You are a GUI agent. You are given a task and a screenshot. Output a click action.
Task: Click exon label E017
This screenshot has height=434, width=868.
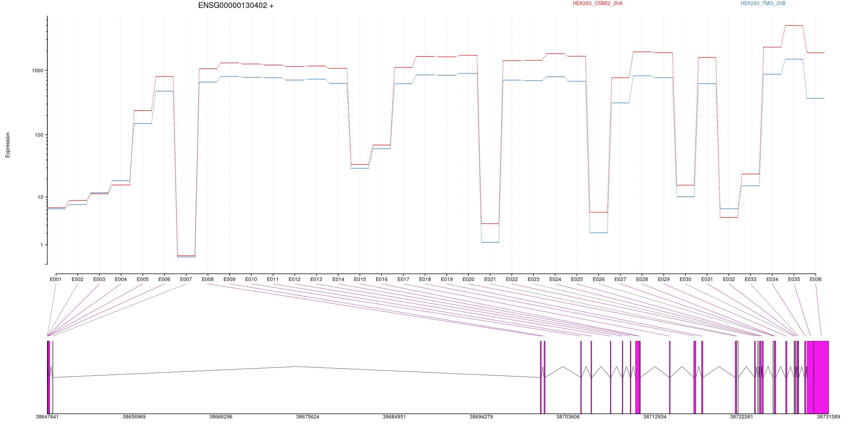403,279
